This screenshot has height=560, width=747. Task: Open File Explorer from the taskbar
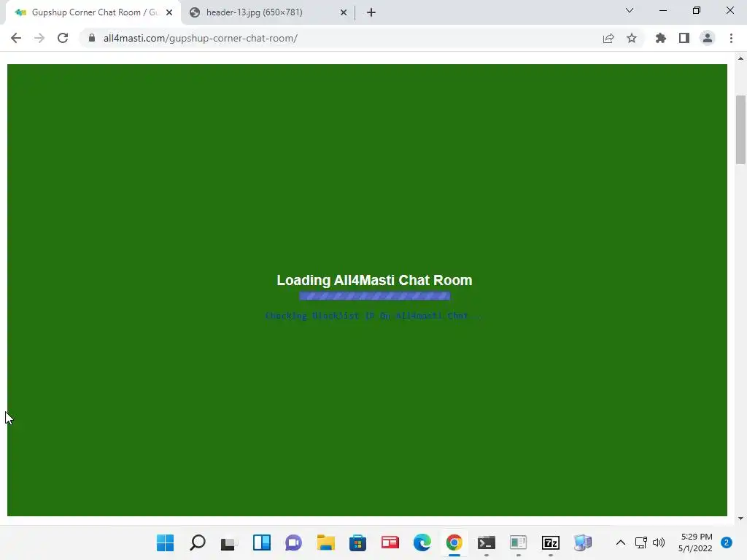pyautogui.click(x=326, y=542)
